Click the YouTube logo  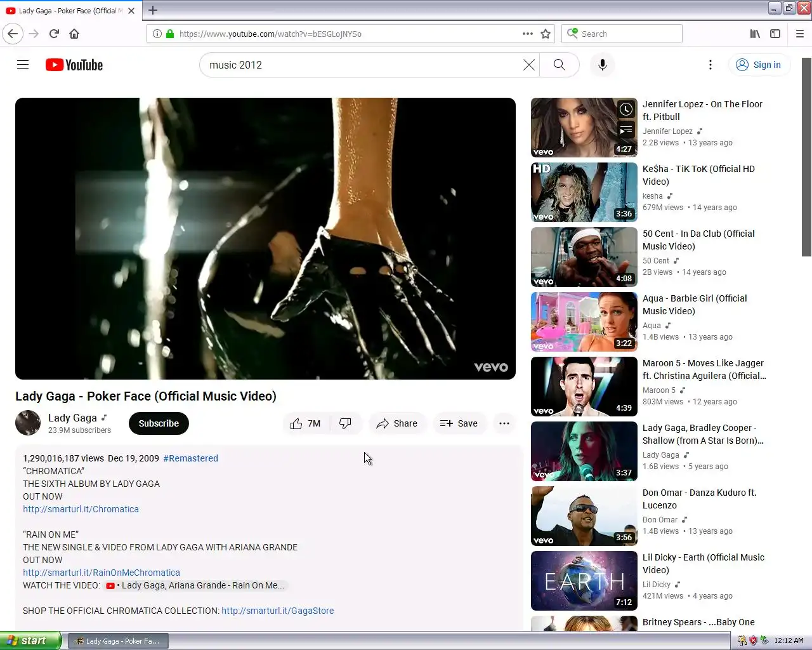click(x=74, y=65)
